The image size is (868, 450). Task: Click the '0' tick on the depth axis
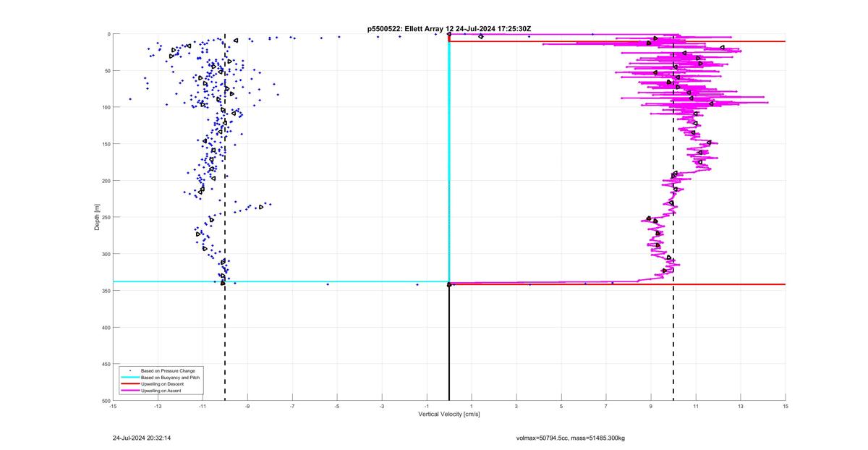point(108,34)
